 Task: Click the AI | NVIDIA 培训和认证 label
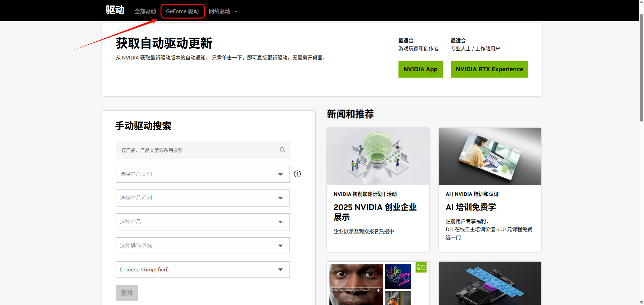pos(472,194)
